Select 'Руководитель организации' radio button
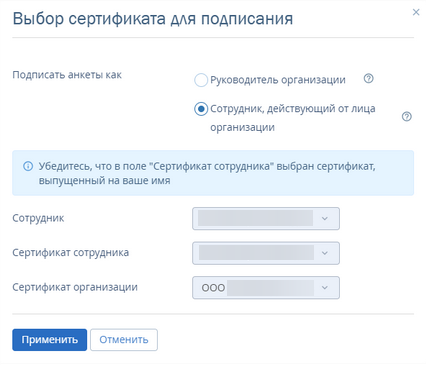The width and height of the screenshot is (426, 365). [201, 80]
